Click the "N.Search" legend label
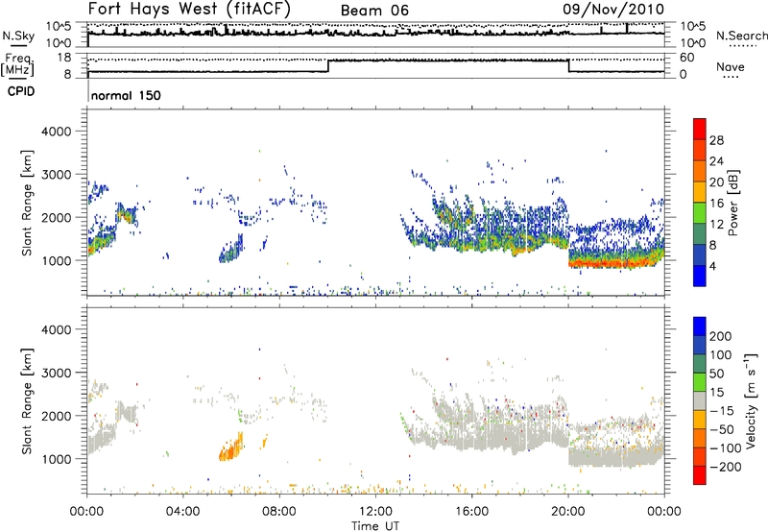Viewport: 768px width, 532px height. pyautogui.click(x=741, y=36)
